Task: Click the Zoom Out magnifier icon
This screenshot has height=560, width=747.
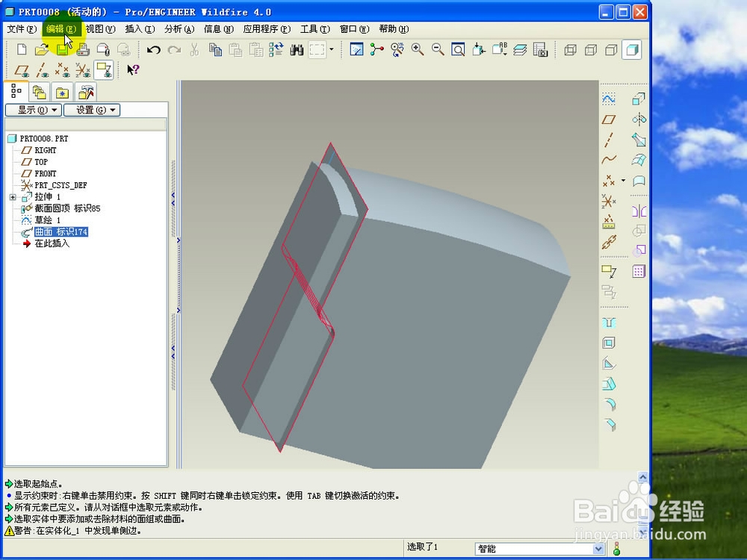Action: (438, 49)
